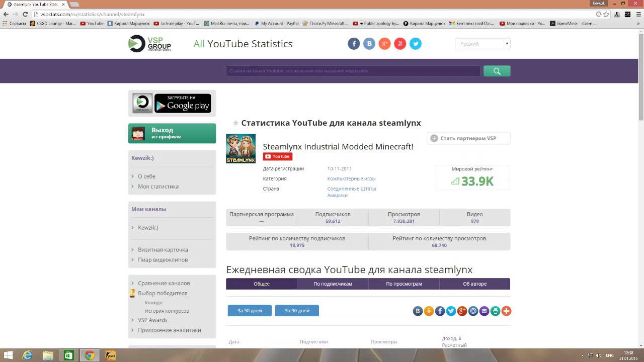Click the browser back arrow
This screenshot has height=362, width=644.
6,15
